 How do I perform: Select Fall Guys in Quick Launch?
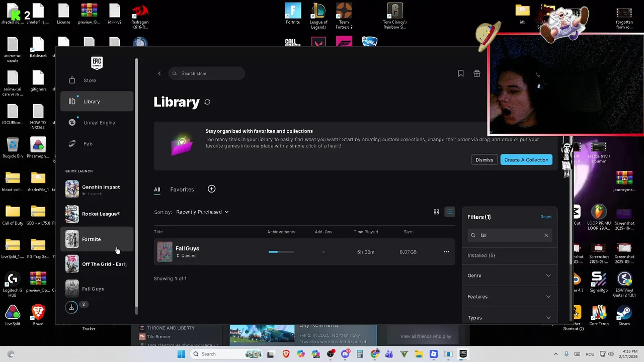pos(97,289)
